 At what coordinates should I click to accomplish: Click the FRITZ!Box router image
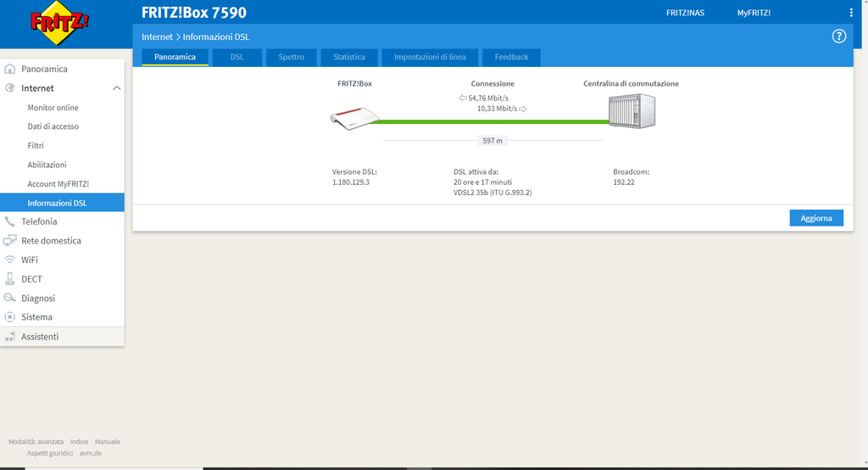coord(355,118)
